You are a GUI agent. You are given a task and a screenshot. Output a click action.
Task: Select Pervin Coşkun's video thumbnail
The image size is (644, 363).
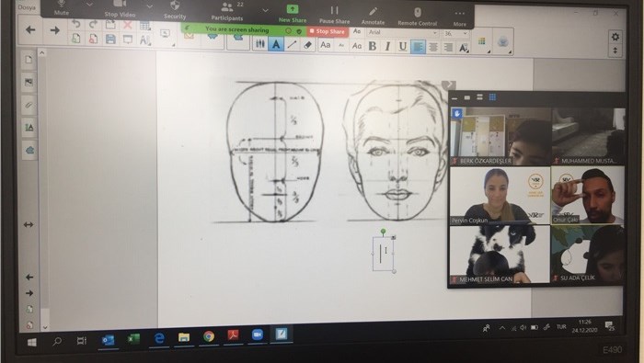pos(500,195)
